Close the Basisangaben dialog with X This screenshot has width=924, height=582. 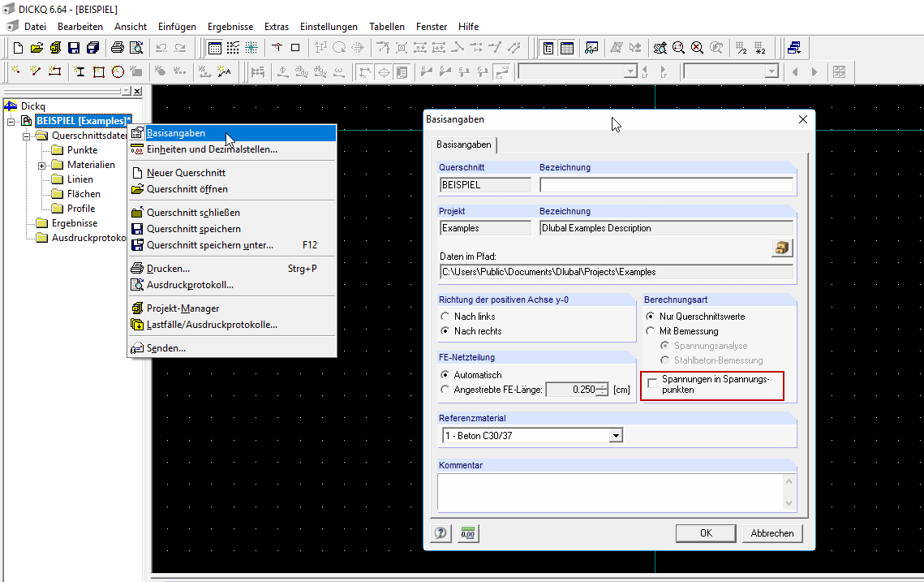[x=802, y=119]
